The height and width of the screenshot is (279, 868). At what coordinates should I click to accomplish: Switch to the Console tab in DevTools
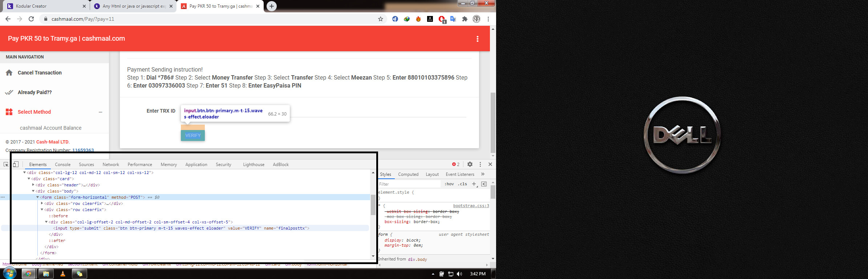coord(62,165)
